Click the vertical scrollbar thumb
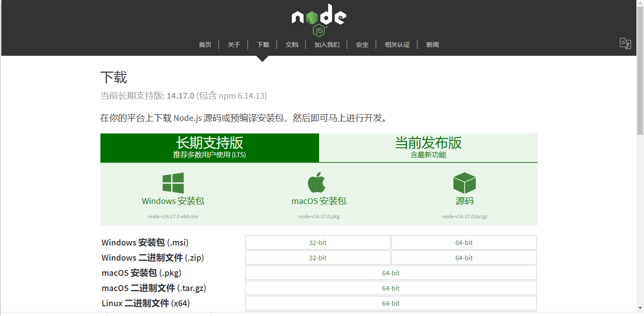 [x=640, y=71]
